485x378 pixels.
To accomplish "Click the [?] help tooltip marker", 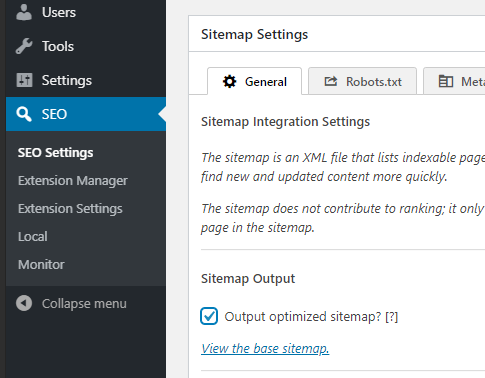I will pyautogui.click(x=391, y=317).
